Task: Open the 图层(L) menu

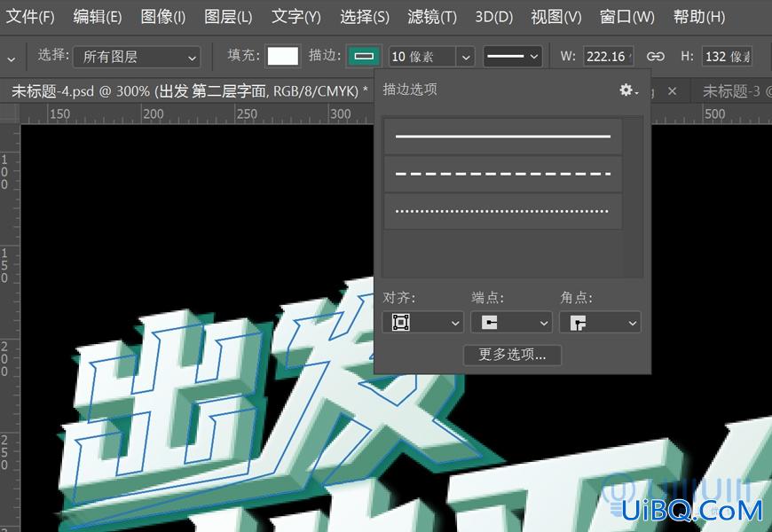Action: 228,17
